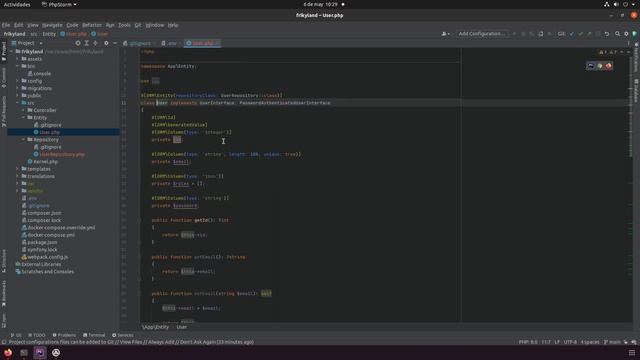Select composer.json in the tree
The image size is (640, 360).
pos(41,213)
